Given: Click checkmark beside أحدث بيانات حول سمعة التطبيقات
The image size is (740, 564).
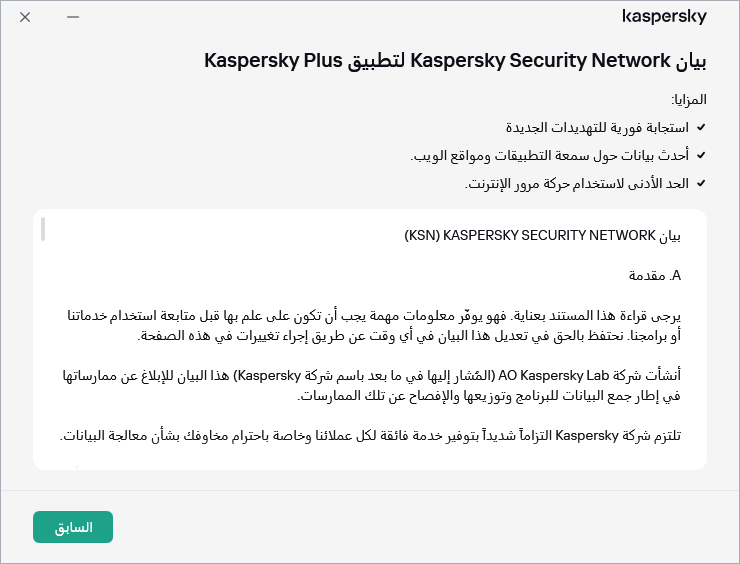Looking at the screenshot, I should point(701,155).
